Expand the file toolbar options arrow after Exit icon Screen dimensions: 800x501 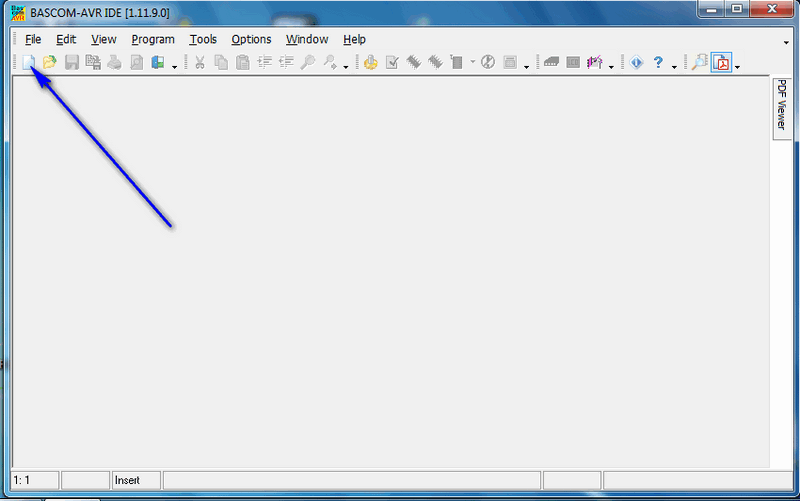[174, 67]
